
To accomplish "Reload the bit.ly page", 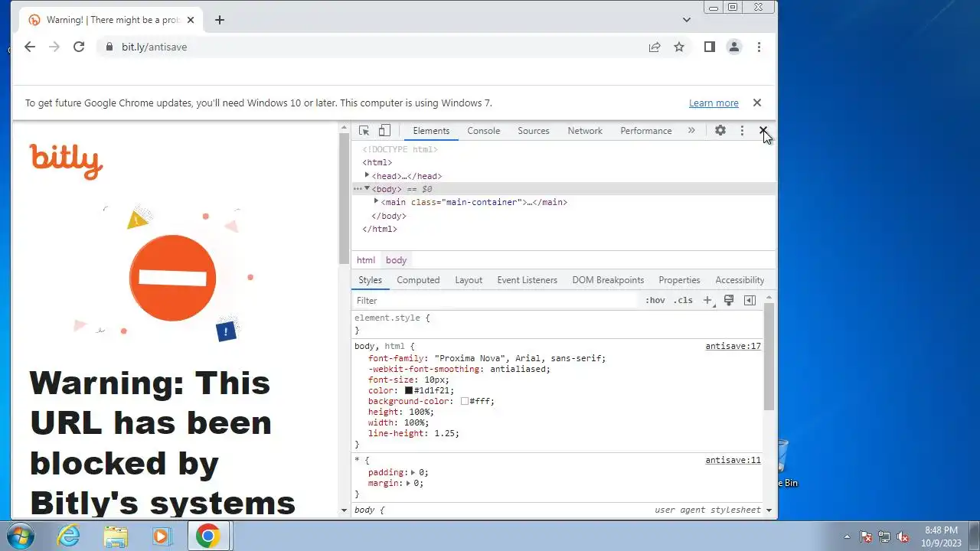I will pos(79,47).
